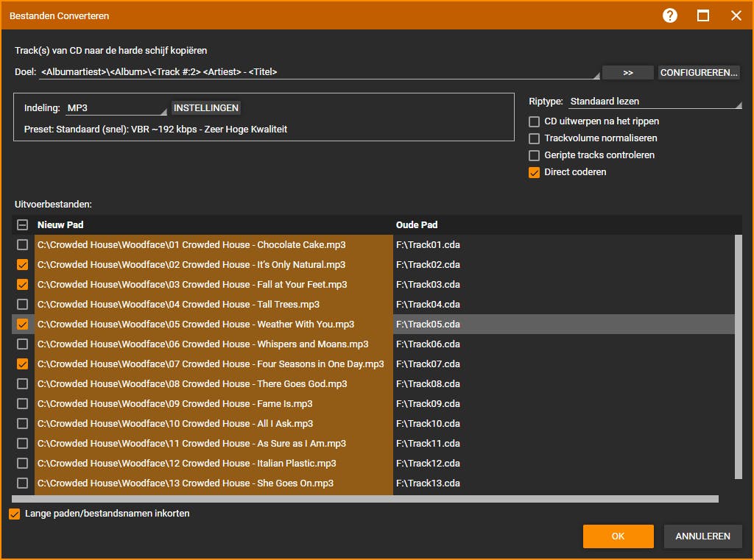Enable CD uitwerpen na het rippen
Viewport: 754px width, 560px height.
coord(535,121)
